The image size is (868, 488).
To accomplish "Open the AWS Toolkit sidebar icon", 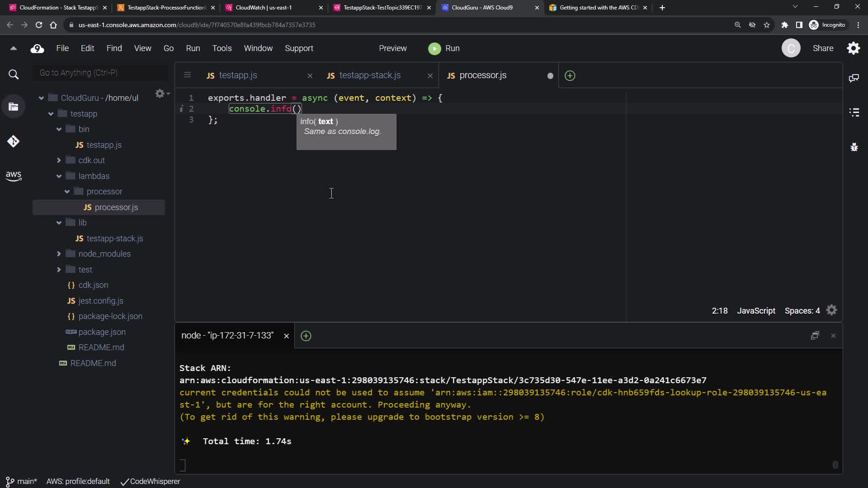I will [14, 176].
